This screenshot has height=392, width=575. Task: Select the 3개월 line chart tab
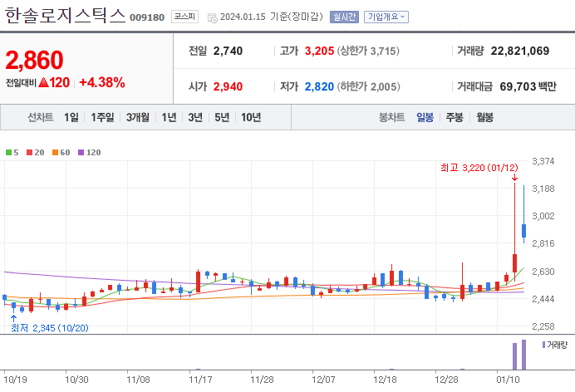tap(137, 117)
